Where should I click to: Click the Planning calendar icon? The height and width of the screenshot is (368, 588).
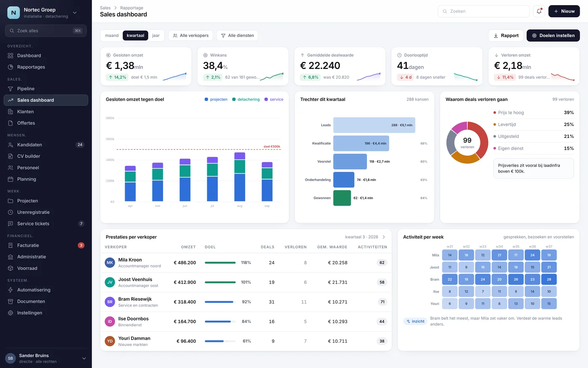[x=10, y=179]
